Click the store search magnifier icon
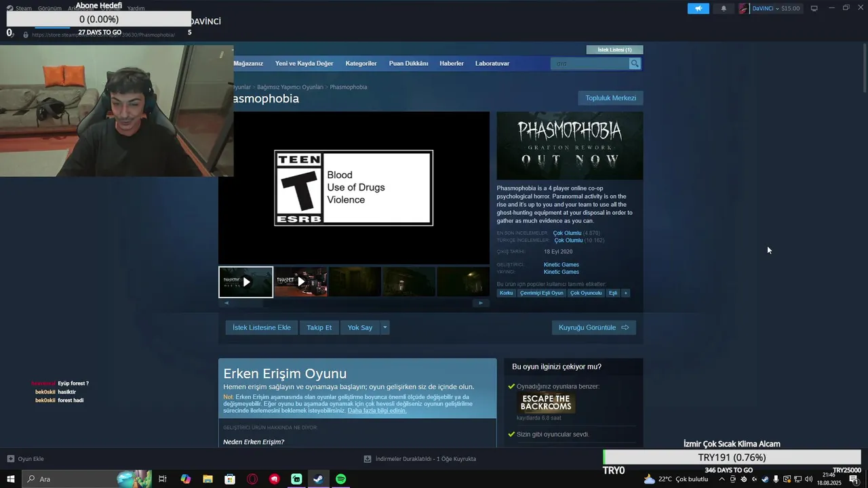This screenshot has width=868, height=488. (635, 64)
